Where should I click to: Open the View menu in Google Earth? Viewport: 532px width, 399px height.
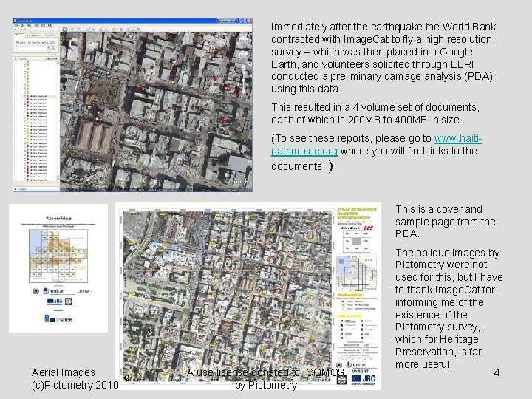tap(29, 25)
